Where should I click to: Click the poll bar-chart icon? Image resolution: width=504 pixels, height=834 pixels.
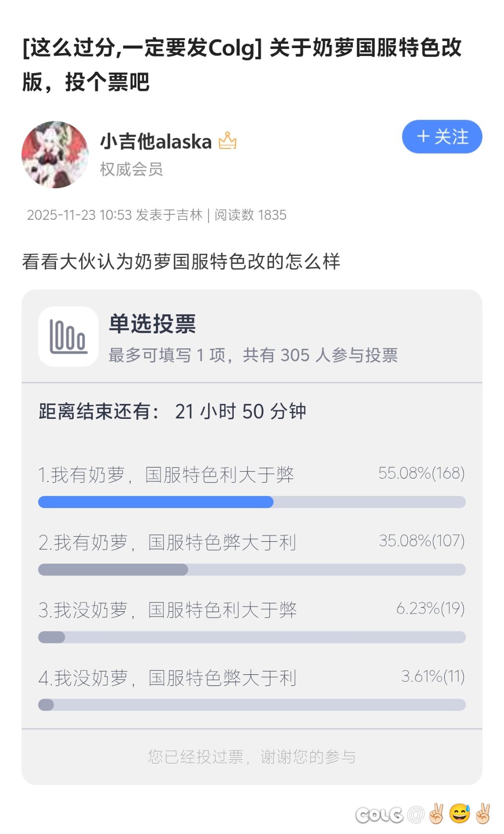click(68, 337)
